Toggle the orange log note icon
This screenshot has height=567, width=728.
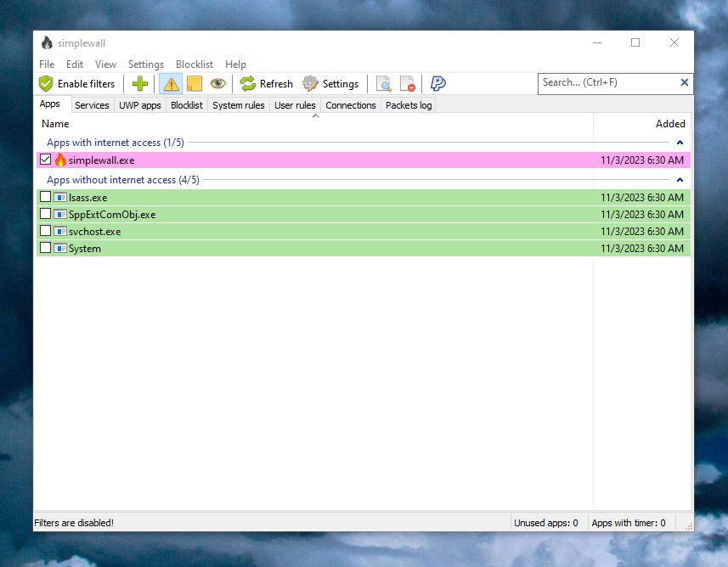pyautogui.click(x=194, y=84)
